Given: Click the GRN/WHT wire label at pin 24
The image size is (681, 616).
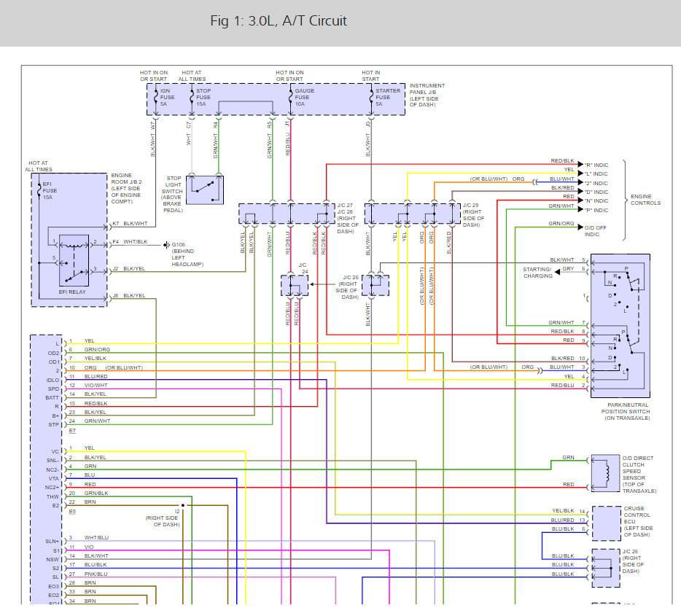Looking at the screenshot, I should pos(97,421).
